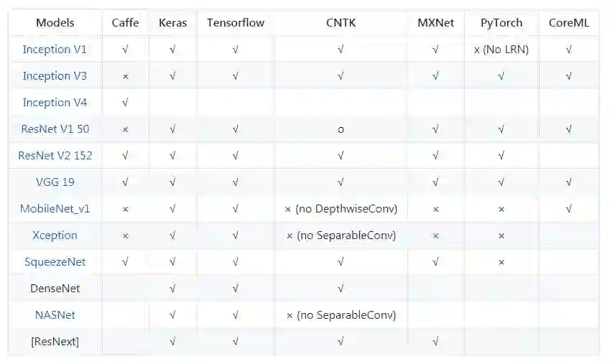Image resolution: width=610 pixels, height=364 pixels.
Task: Follow the ResNet V1 50 link
Action: point(55,129)
